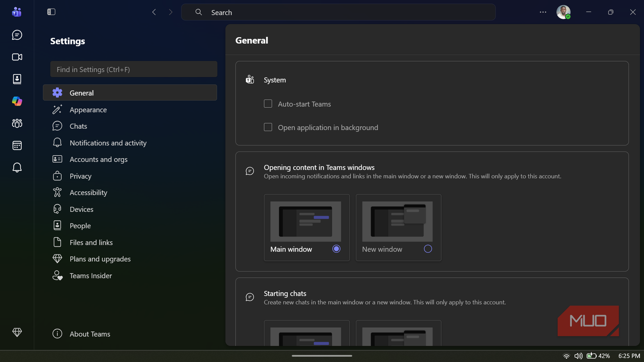
Task: Click Main window preview under Opening content
Action: pos(306,221)
